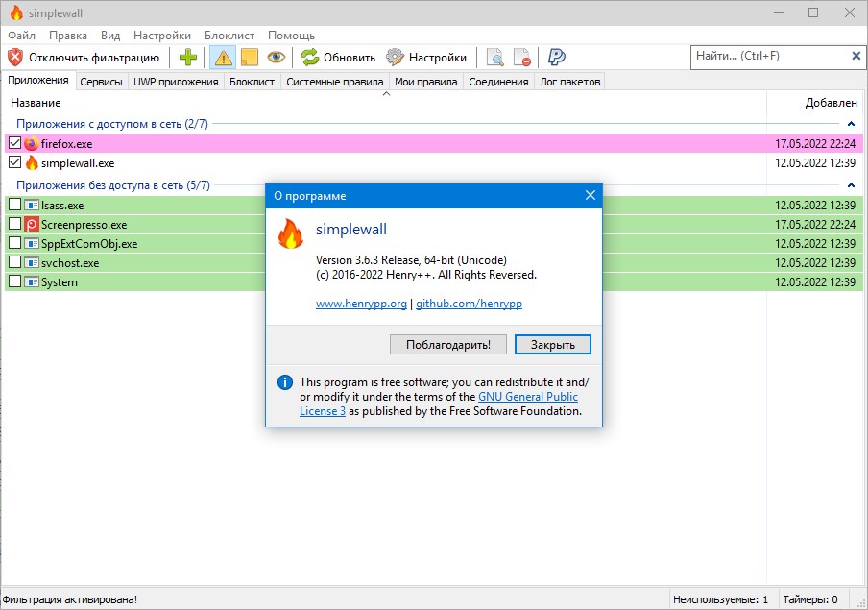Click the red shield filtering icon
This screenshot has height=610, width=868.
pyautogui.click(x=15, y=57)
